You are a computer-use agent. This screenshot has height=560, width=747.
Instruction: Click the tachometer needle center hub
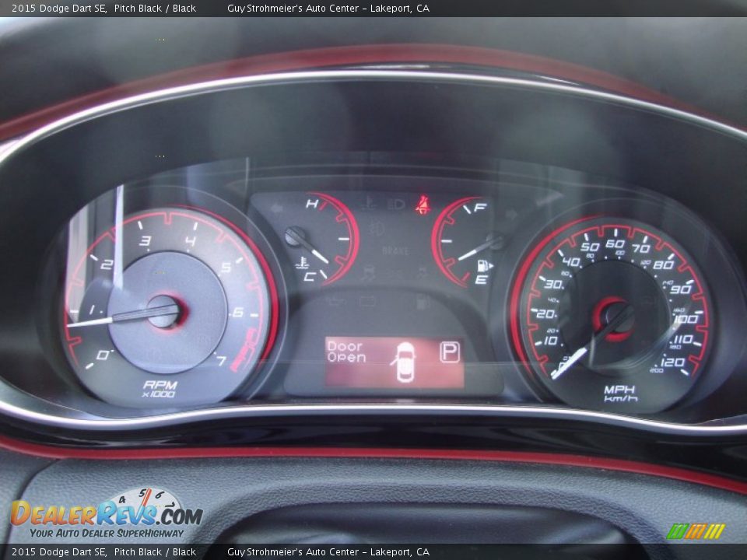pyautogui.click(x=164, y=312)
